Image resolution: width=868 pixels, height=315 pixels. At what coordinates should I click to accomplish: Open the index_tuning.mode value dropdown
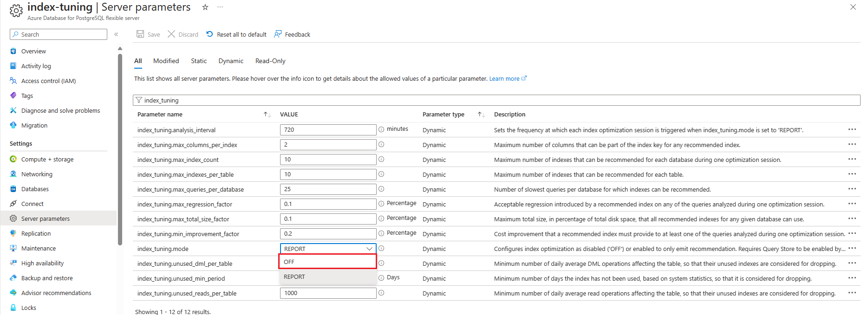tap(328, 249)
